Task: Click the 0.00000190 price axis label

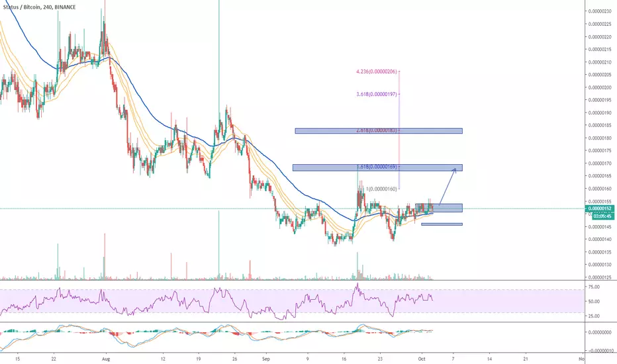Action: click(x=600, y=113)
